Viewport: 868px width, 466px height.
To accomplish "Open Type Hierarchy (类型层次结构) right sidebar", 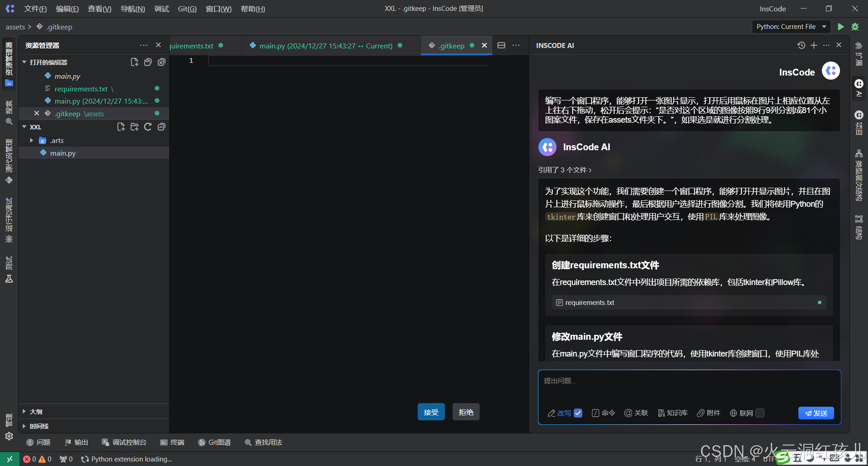I will point(859,175).
